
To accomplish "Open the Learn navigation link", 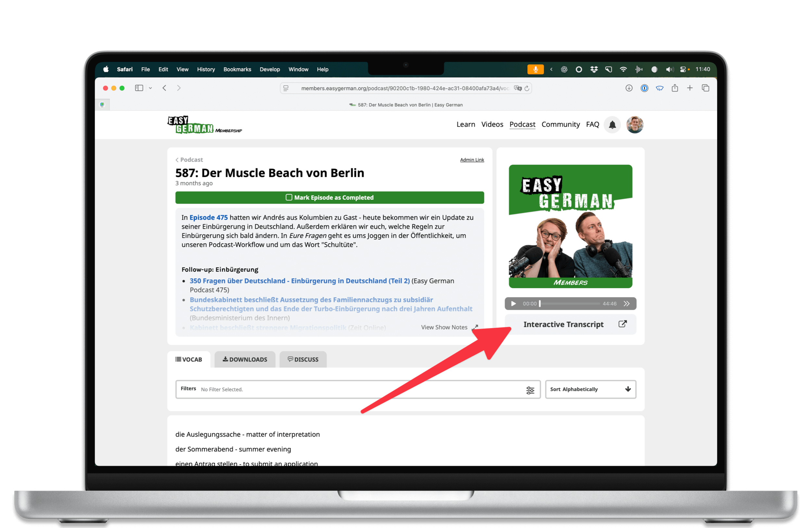I will tap(466, 124).
